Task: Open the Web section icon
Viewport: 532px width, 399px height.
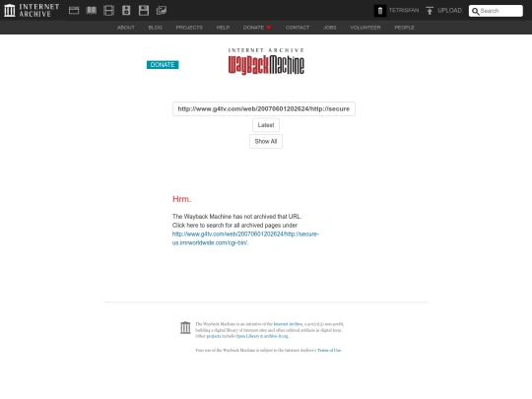Action: pos(74,11)
